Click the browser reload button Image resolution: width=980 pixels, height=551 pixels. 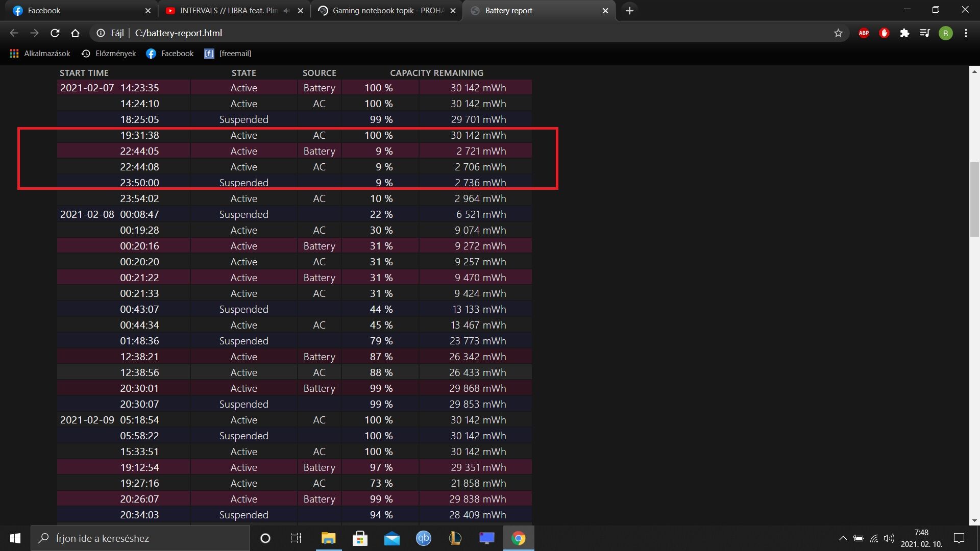click(55, 33)
